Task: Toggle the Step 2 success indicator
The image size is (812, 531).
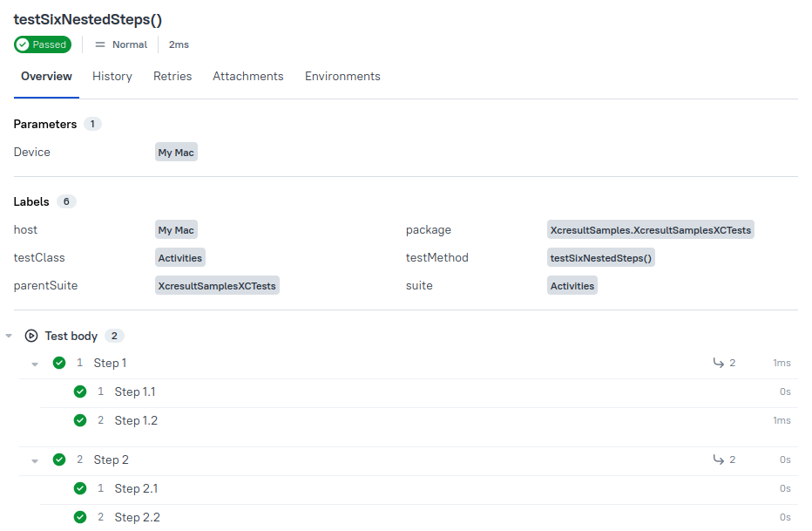Action: click(x=58, y=460)
